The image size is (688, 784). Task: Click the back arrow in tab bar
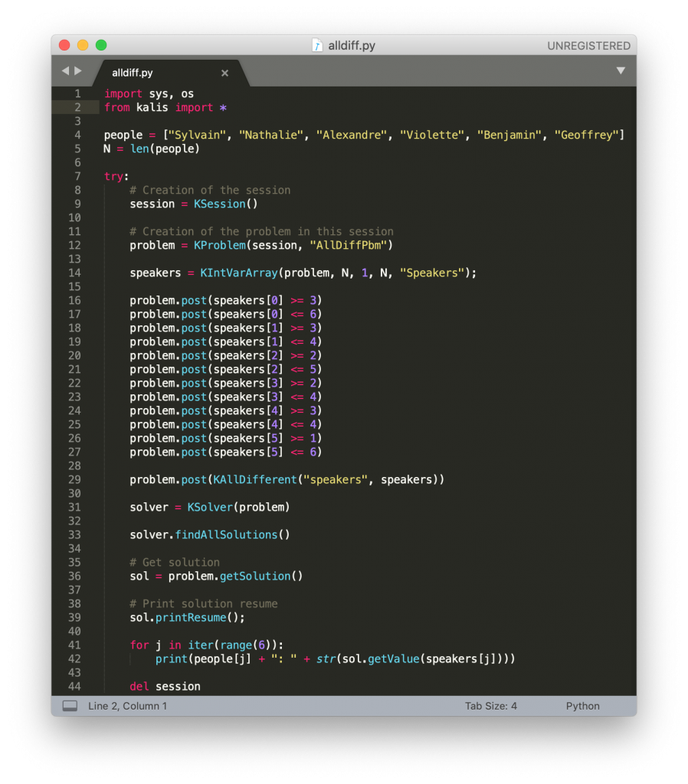[65, 71]
